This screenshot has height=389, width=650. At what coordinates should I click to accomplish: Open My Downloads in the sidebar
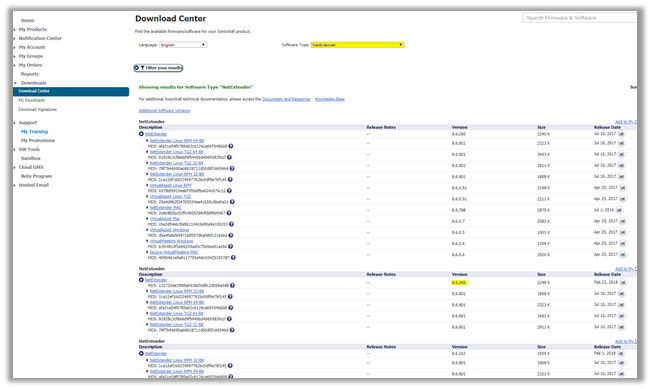tap(32, 100)
